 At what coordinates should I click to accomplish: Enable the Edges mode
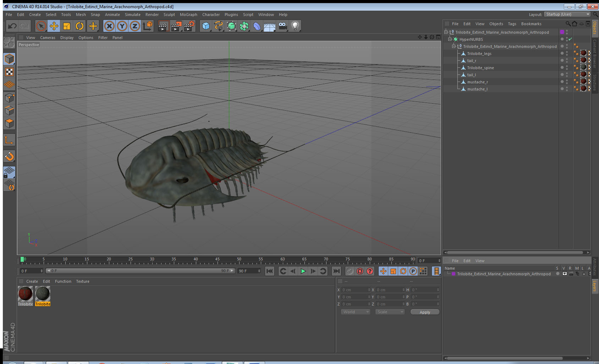[x=9, y=110]
